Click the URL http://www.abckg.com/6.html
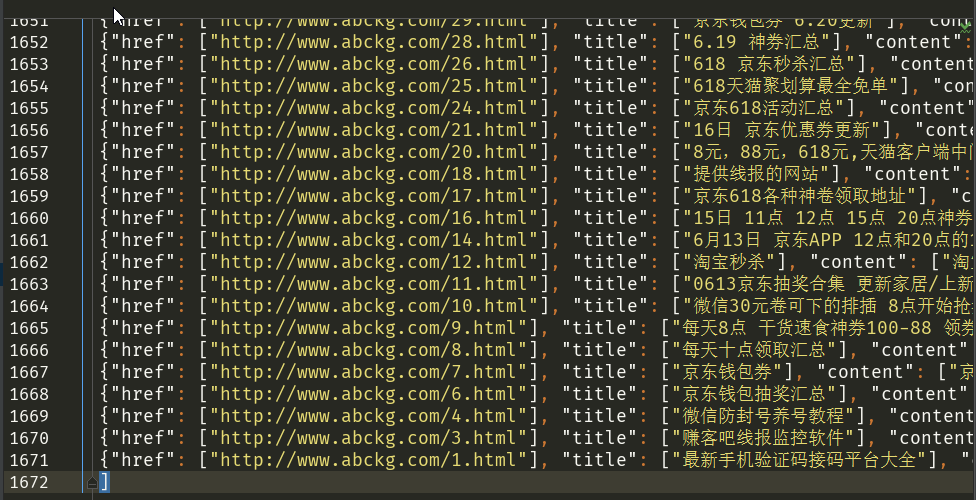Screen dimensions: 976x500 click(368, 394)
